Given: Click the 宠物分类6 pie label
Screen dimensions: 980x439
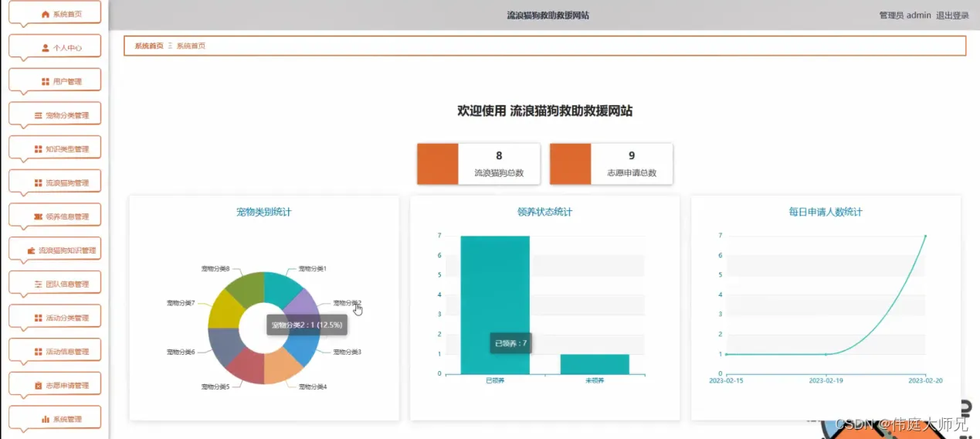Looking at the screenshot, I should click(x=181, y=352).
